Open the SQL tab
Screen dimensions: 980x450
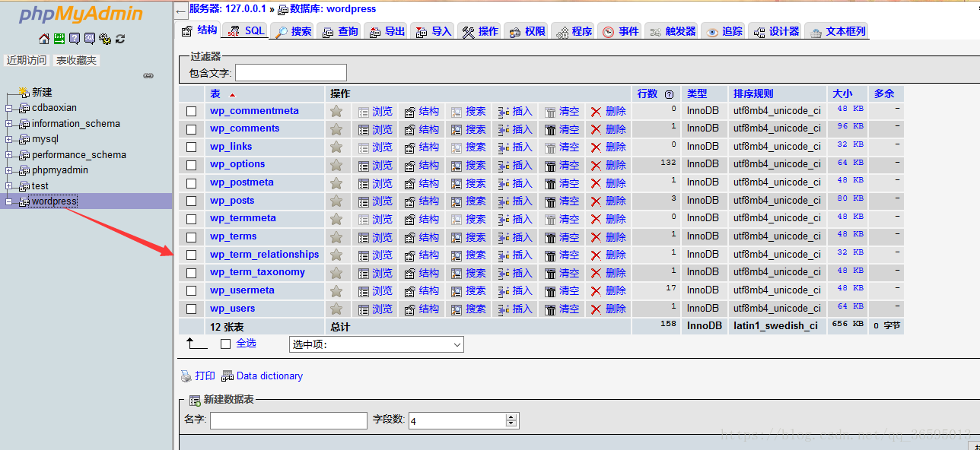(245, 31)
